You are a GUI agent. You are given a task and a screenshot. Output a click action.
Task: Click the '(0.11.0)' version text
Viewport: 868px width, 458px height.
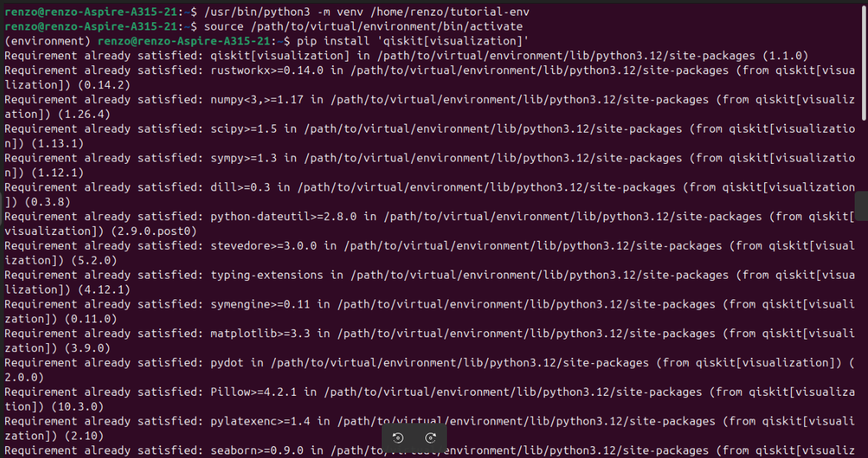pos(90,319)
